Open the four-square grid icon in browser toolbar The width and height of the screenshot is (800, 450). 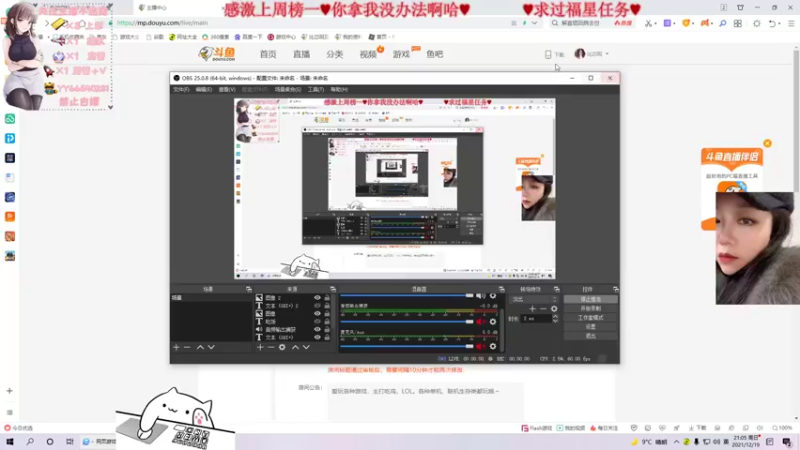coord(738,23)
